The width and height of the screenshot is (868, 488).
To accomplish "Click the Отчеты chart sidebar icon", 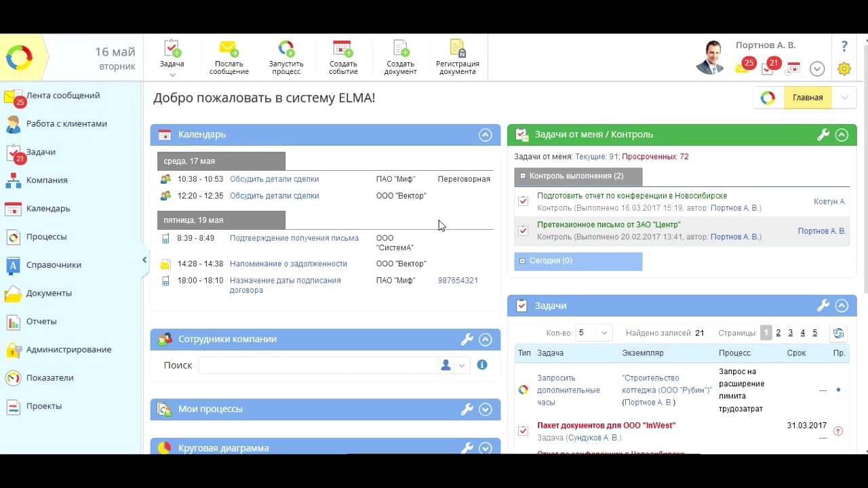I will point(13,322).
